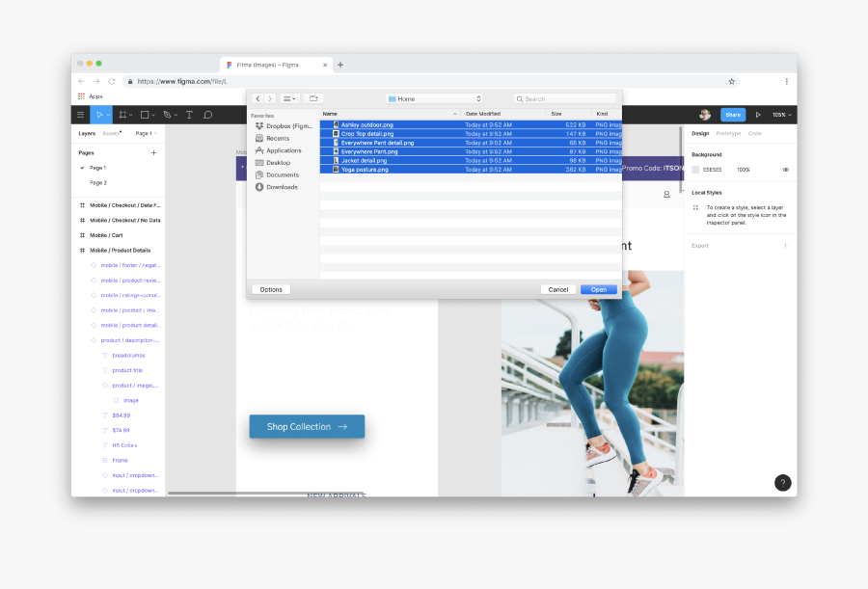Select the Pen tool

coord(167,115)
